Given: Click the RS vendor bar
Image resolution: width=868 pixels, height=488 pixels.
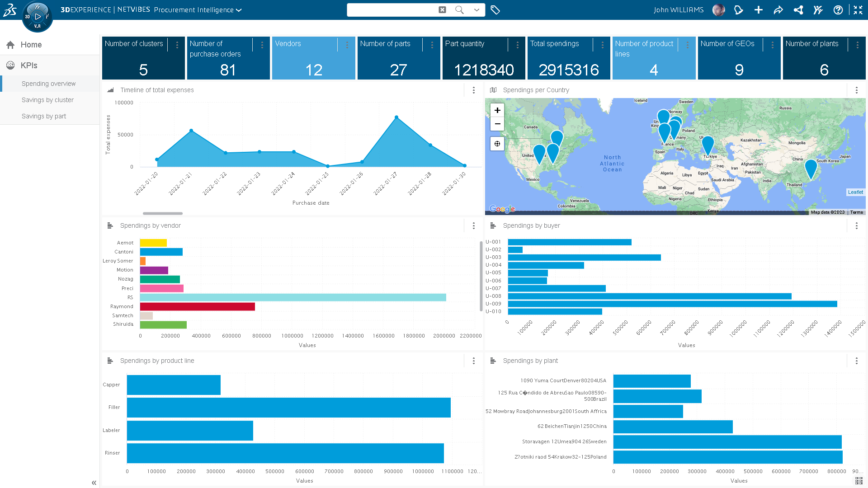Looking at the screenshot, I should (292, 297).
